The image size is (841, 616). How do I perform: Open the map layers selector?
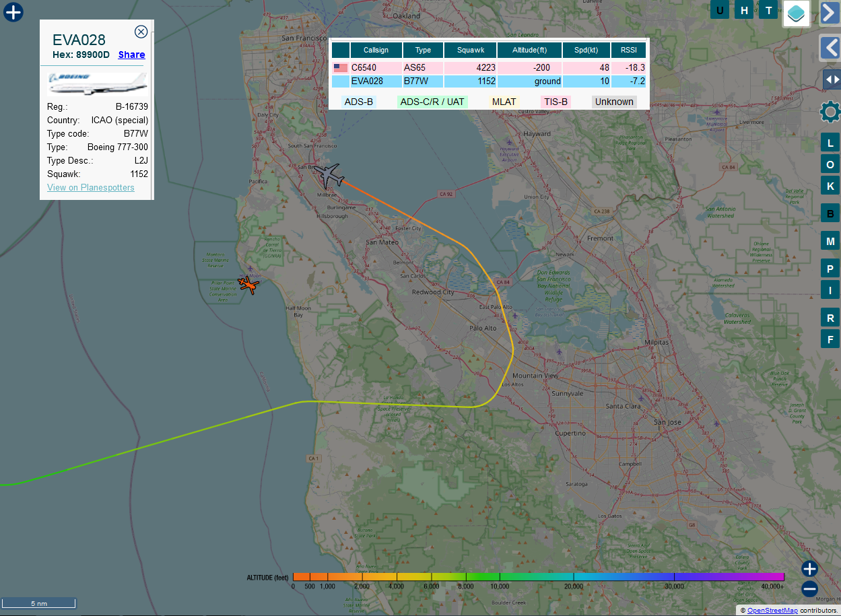pos(796,13)
